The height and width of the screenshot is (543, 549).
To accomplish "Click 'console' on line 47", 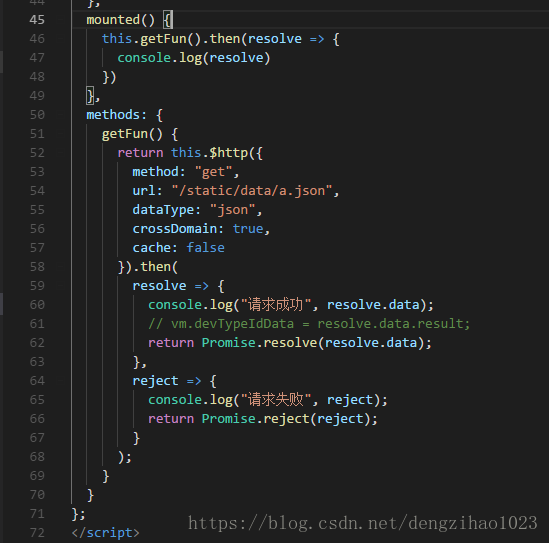I will [144, 58].
